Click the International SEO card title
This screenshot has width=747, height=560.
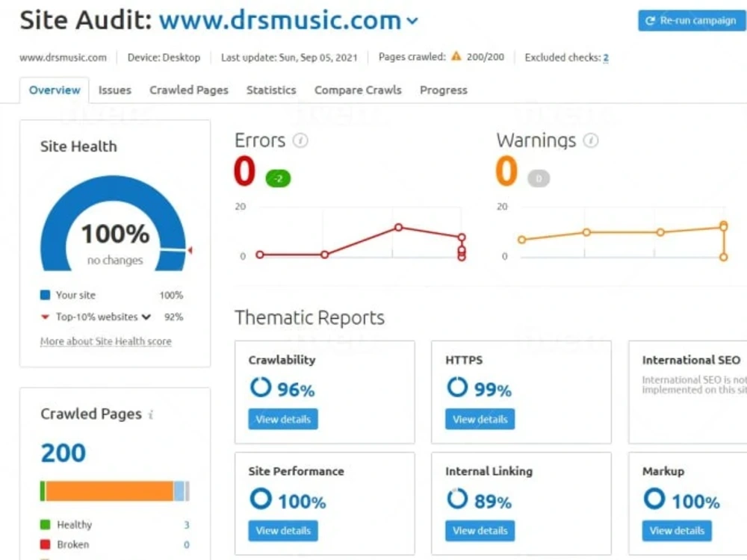pyautogui.click(x=691, y=360)
